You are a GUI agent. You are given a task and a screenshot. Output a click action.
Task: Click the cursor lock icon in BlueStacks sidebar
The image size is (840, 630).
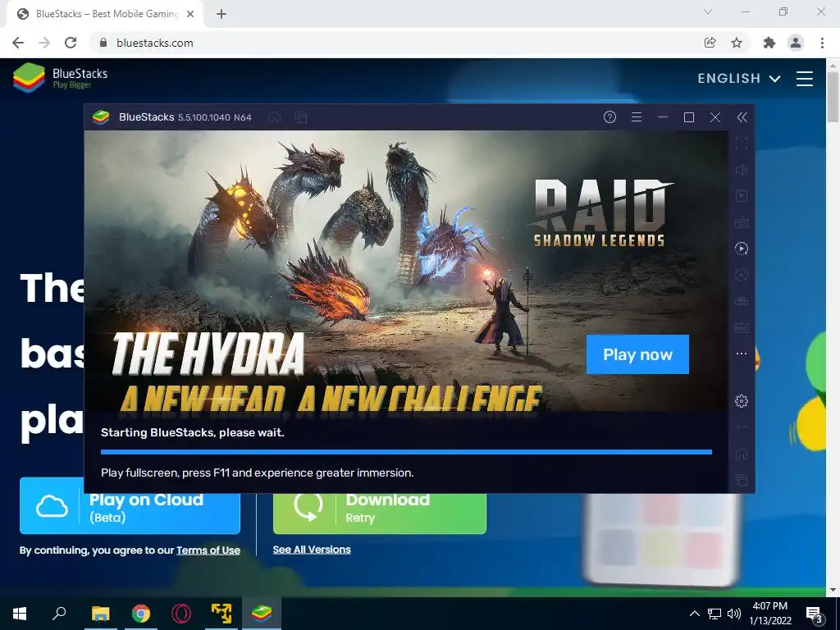click(x=742, y=196)
